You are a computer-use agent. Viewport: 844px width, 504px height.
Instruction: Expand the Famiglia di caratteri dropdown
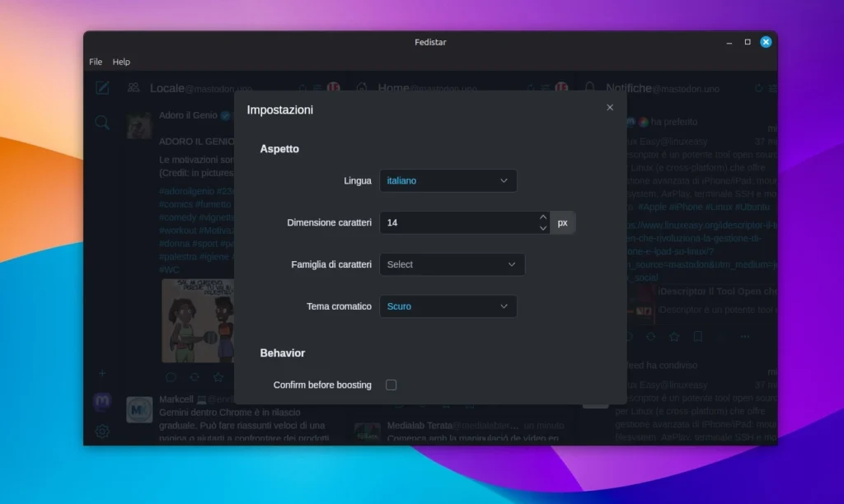point(452,264)
